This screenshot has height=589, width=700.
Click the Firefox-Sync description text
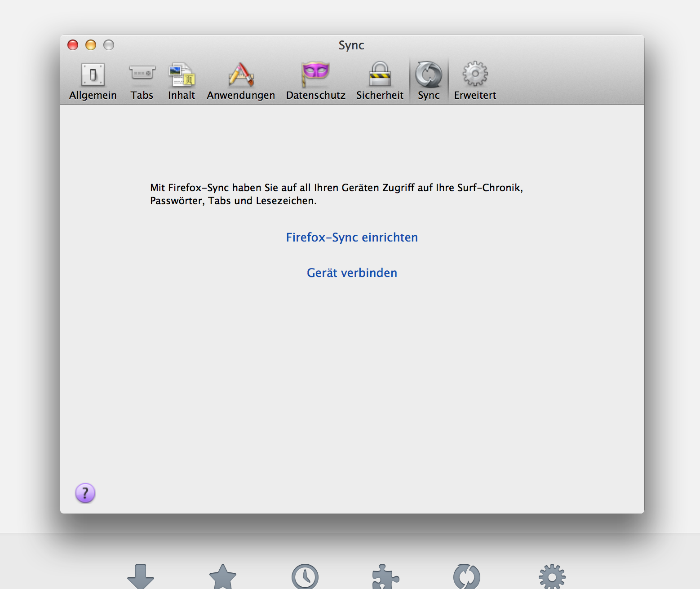pos(337,194)
